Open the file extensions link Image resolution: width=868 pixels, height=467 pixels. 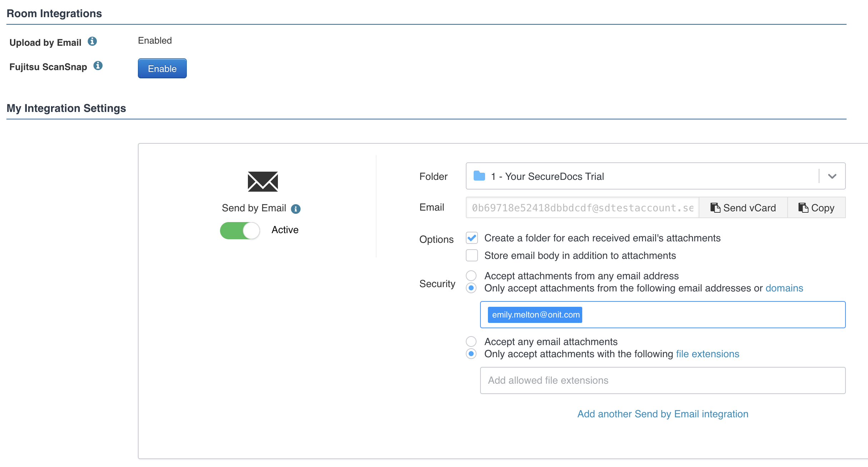pos(708,354)
